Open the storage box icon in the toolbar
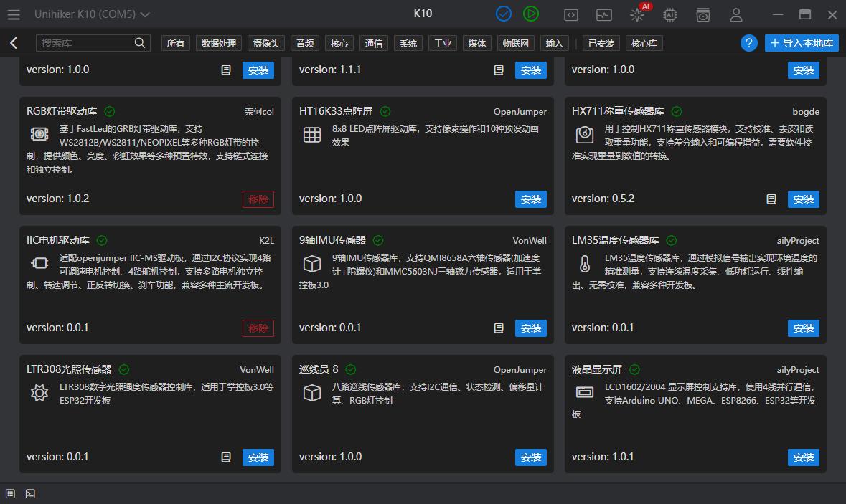This screenshot has width=846, height=504. click(x=703, y=15)
